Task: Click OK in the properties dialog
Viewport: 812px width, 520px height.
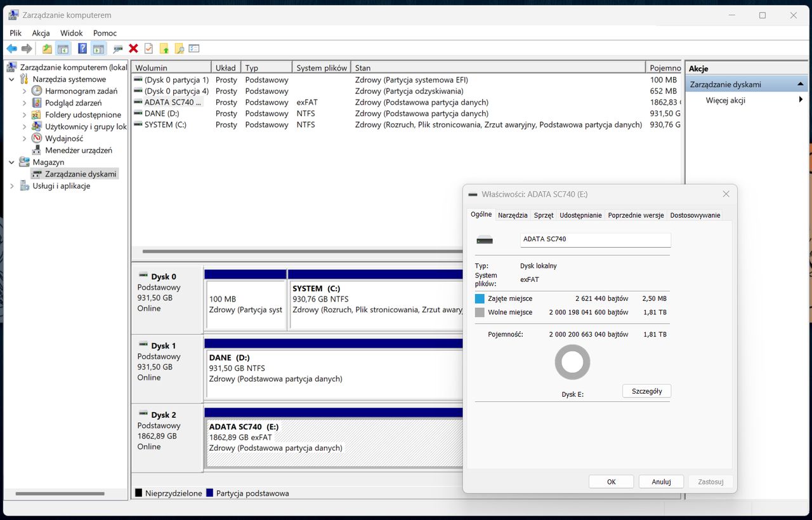Action: pos(611,481)
